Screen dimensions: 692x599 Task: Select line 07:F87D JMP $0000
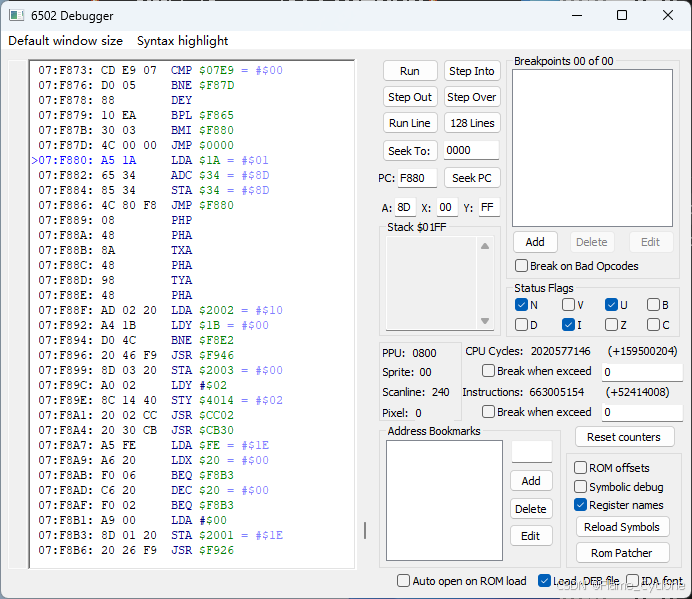coord(136,145)
